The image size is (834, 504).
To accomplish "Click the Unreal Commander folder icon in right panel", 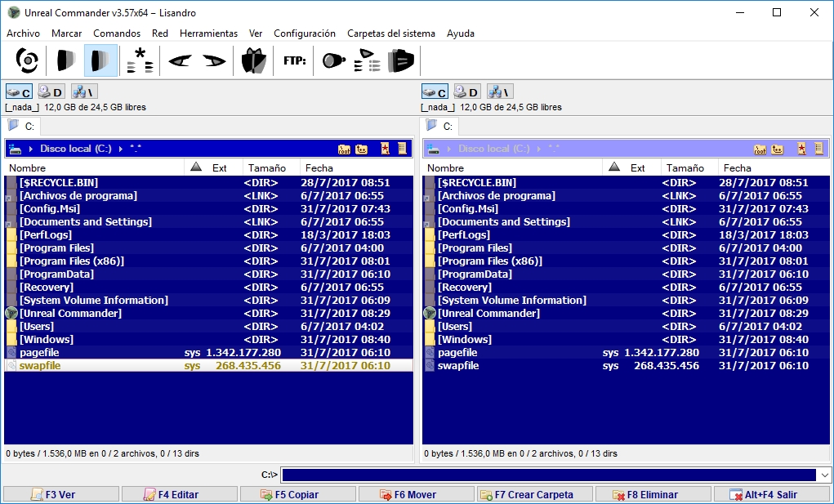I will coord(429,313).
